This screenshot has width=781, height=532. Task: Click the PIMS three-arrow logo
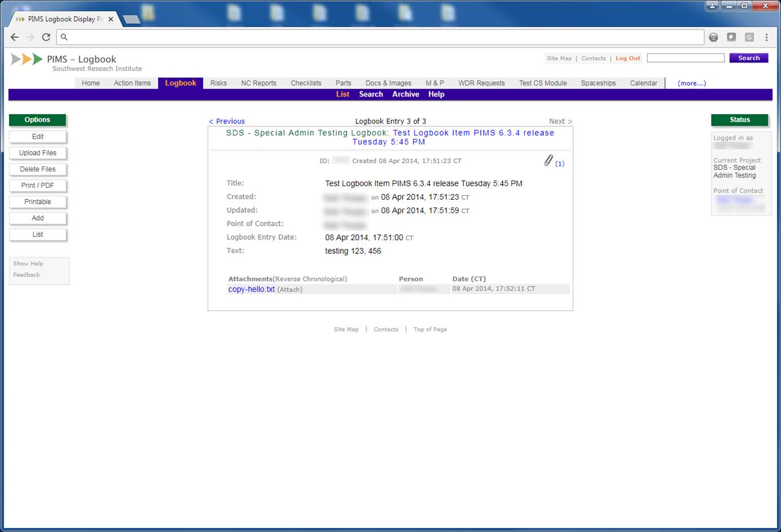pos(27,59)
